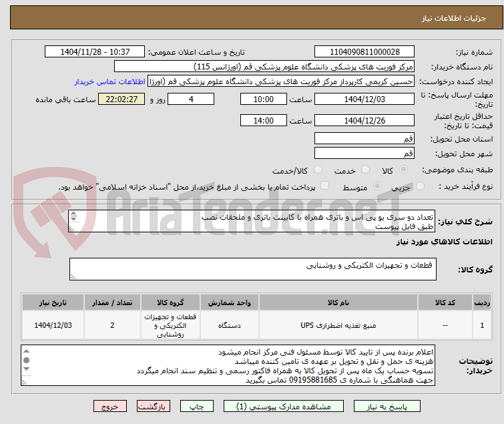Click up arrow in توضیحات خریدار scrollbar
The width and height of the screenshot is (504, 424).
(27, 351)
